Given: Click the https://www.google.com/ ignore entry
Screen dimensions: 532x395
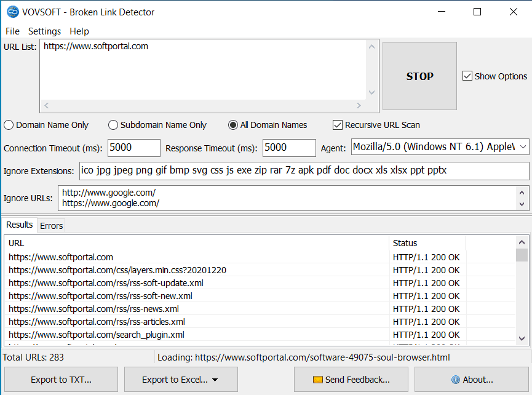Looking at the screenshot, I should (x=111, y=203).
